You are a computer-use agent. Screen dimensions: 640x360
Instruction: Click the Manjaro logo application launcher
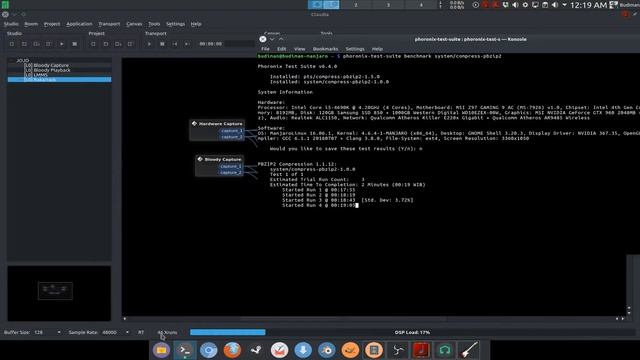[5, 4]
